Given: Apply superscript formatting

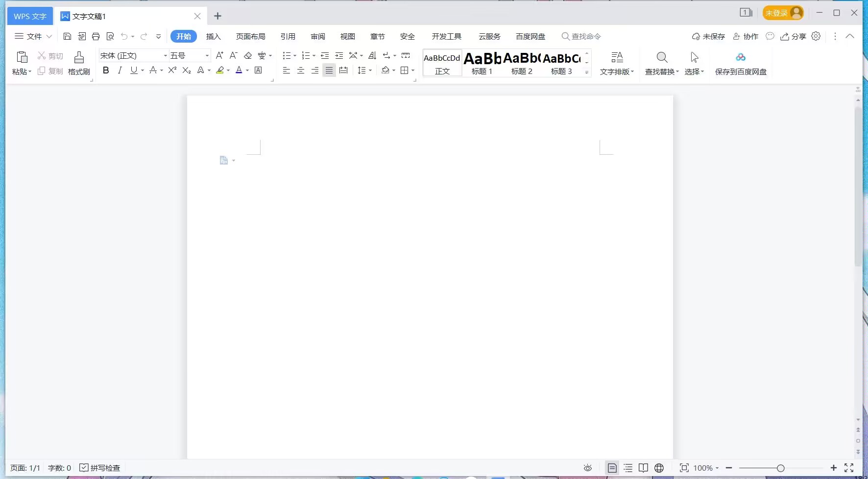Looking at the screenshot, I should click(x=172, y=71).
